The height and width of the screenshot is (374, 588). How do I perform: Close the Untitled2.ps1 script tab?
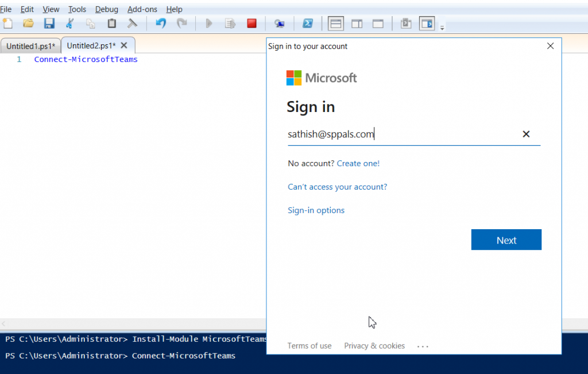[124, 45]
